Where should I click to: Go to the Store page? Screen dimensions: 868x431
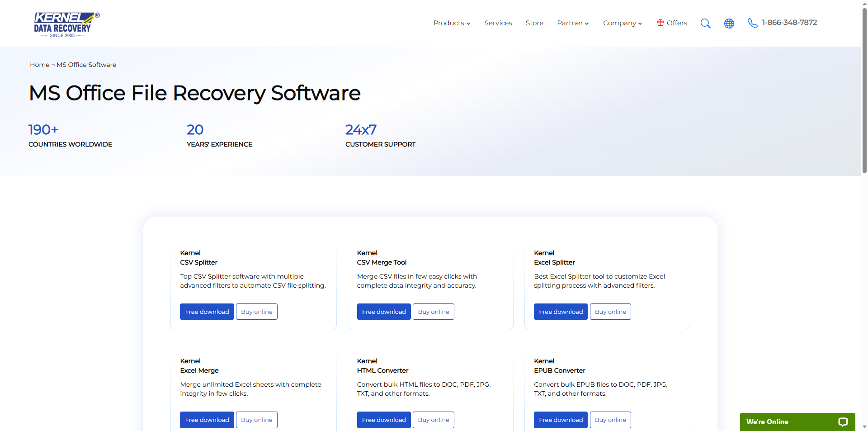(534, 23)
